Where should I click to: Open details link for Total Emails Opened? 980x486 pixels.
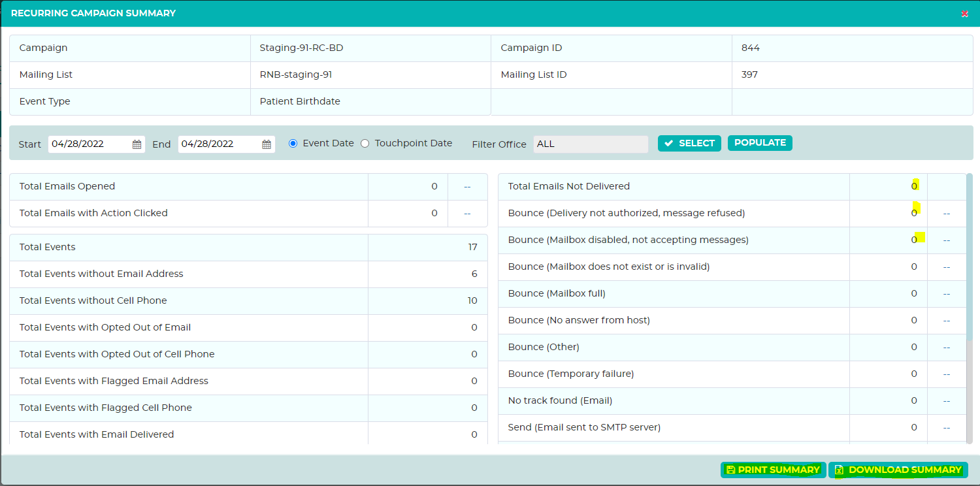coord(467,187)
